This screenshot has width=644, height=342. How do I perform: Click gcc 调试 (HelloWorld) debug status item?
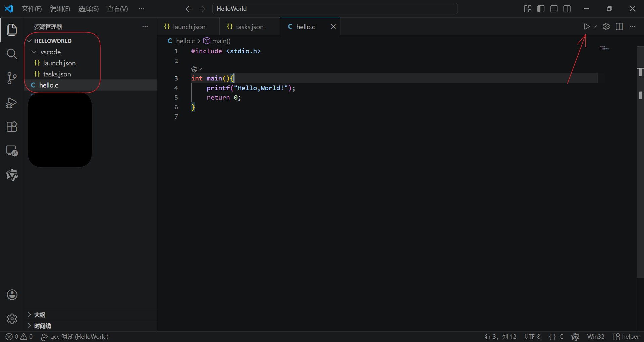(x=74, y=337)
